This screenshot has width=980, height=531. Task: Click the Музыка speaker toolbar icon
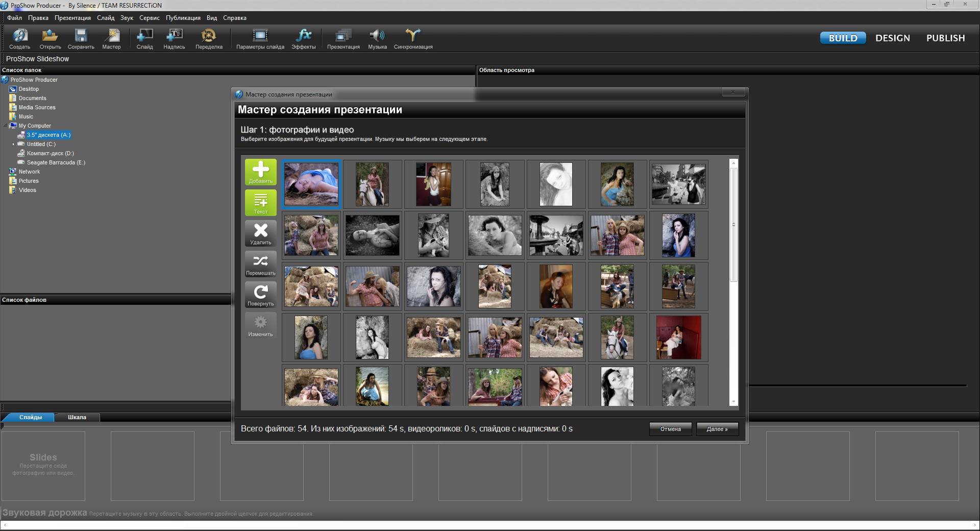point(377,39)
